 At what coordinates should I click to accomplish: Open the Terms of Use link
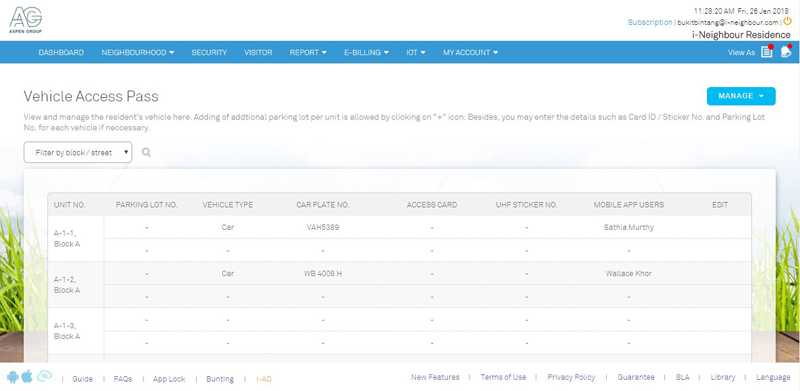[x=503, y=377]
